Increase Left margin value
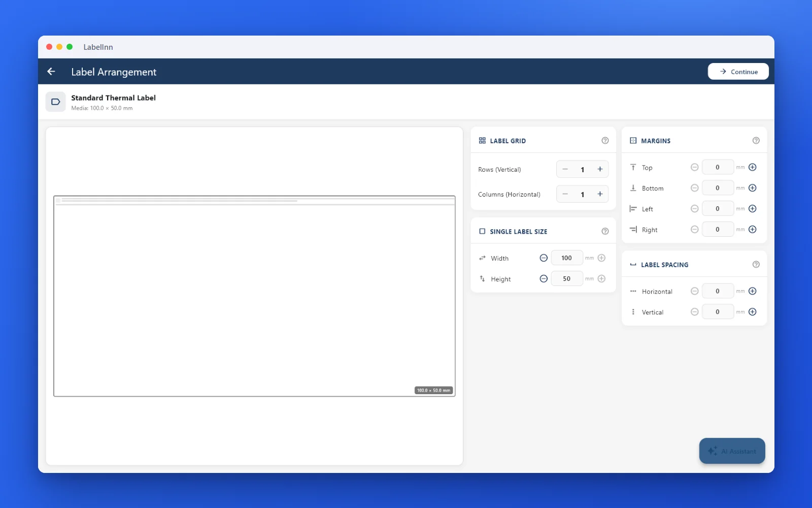Viewport: 812px width, 508px height. pyautogui.click(x=753, y=209)
